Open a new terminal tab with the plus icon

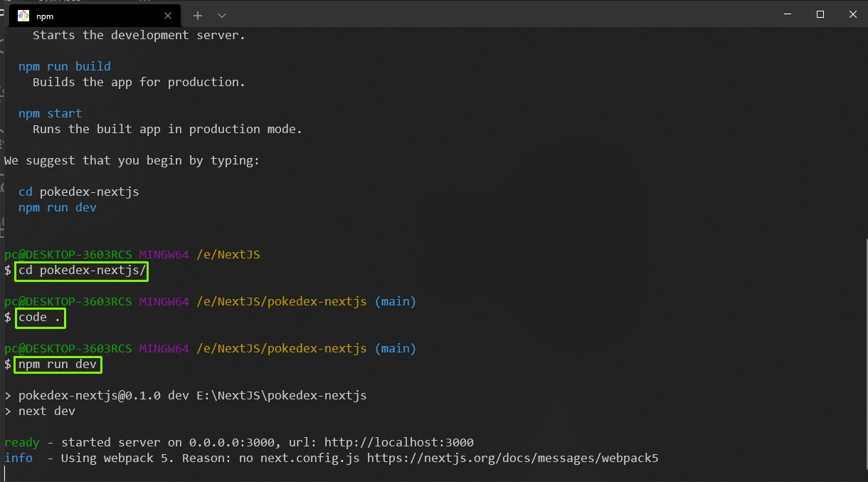[x=197, y=15]
